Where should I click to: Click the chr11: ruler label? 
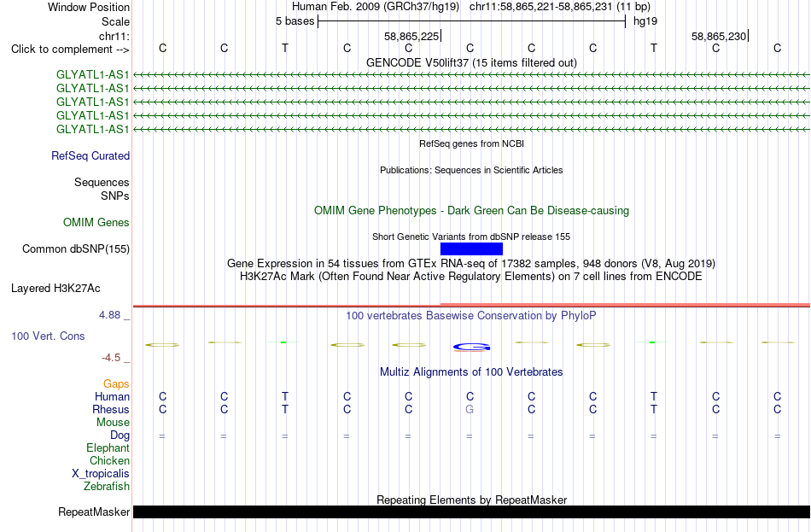[x=114, y=36]
